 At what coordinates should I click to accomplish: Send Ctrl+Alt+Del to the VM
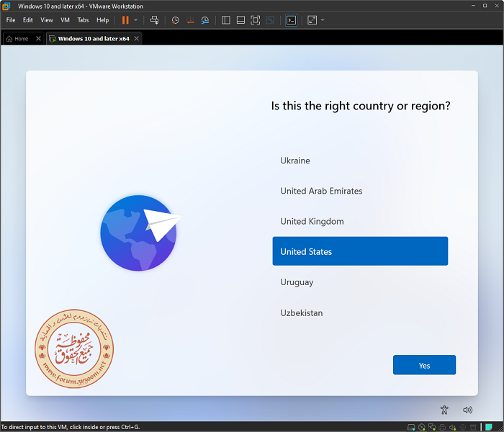click(x=154, y=20)
